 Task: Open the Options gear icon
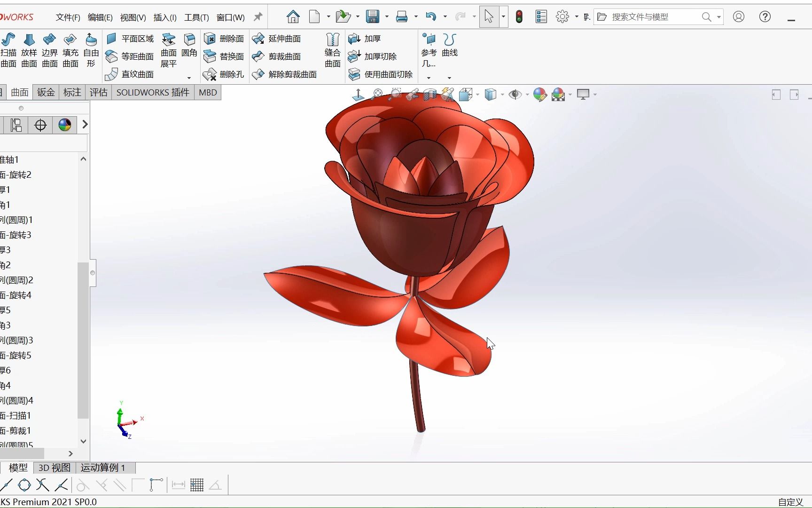click(562, 17)
